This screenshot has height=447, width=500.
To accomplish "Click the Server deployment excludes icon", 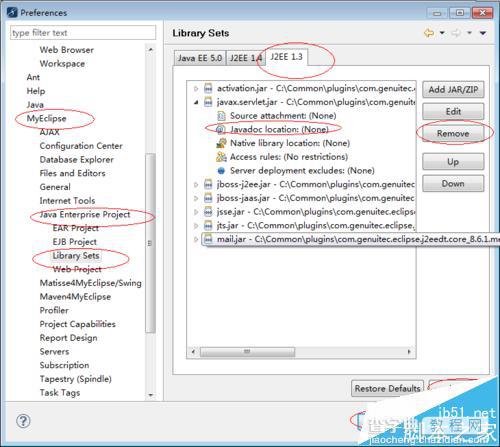I will point(221,171).
